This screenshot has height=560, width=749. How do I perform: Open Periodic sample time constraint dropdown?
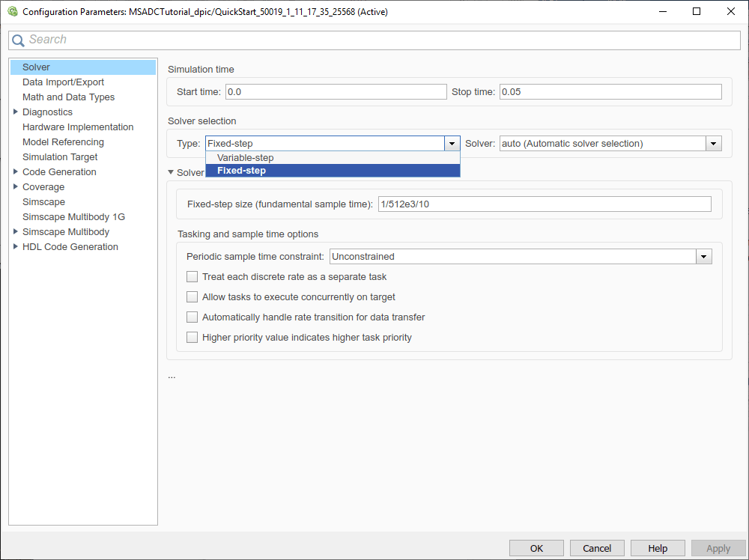click(x=703, y=257)
